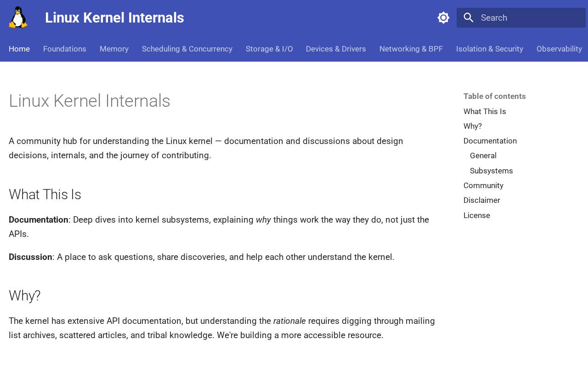Toggle the light/dark theme switch
The width and height of the screenshot is (588, 368).
(x=443, y=17)
